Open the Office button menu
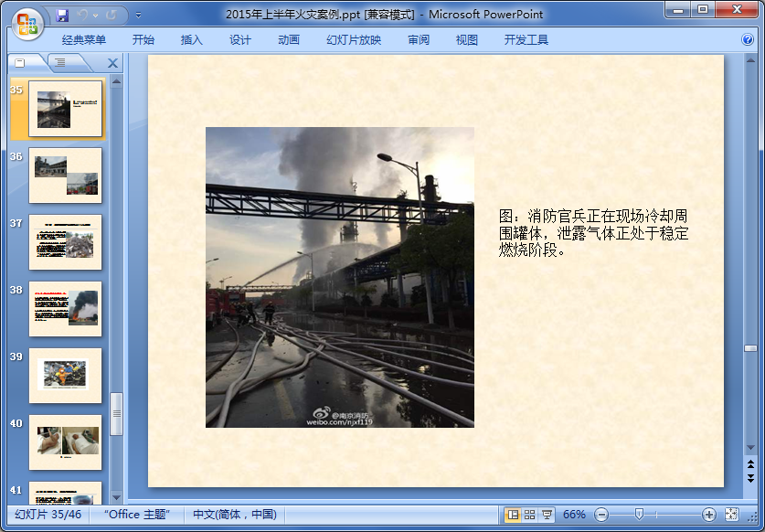Viewport: 765px width, 532px height. pos(27,23)
